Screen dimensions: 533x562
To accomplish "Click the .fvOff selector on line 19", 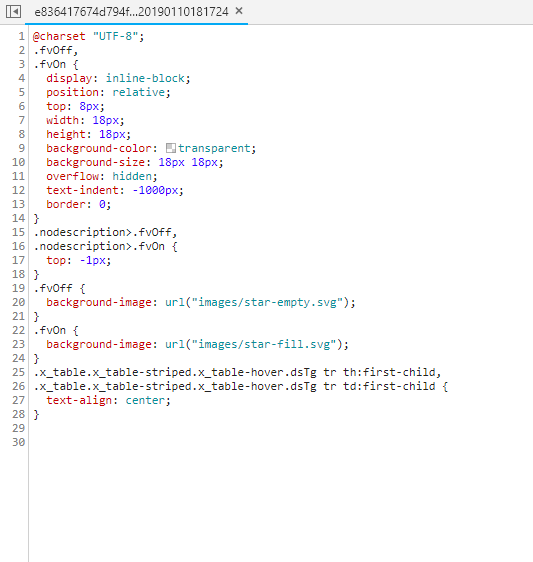I will (53, 288).
